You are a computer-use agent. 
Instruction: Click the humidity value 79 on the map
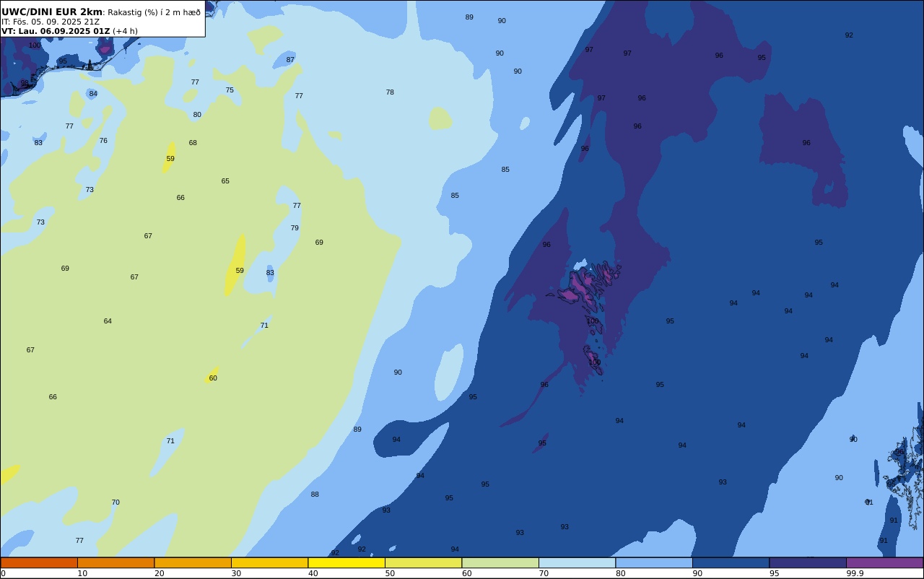(x=295, y=228)
